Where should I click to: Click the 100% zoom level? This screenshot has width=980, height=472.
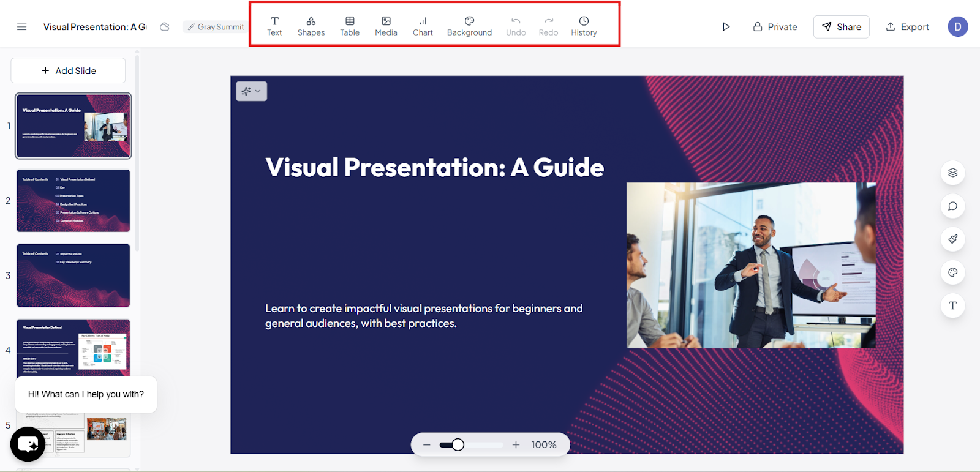click(x=544, y=445)
